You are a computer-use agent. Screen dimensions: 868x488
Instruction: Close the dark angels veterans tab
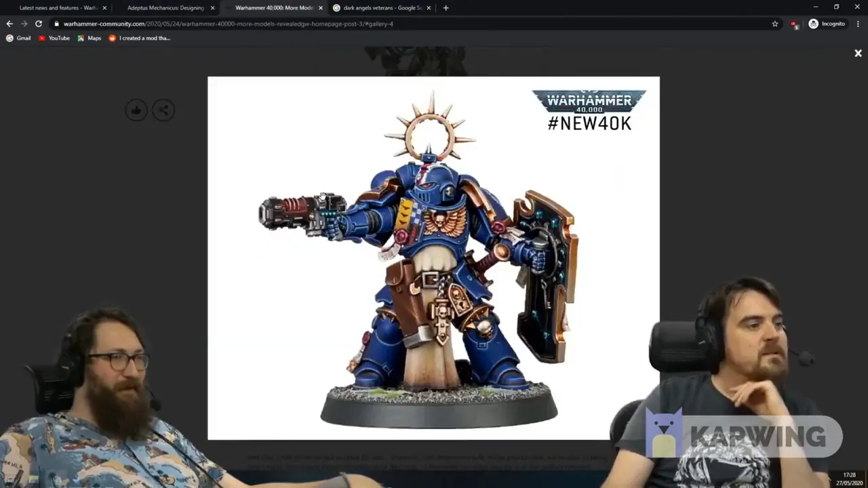pos(428,7)
